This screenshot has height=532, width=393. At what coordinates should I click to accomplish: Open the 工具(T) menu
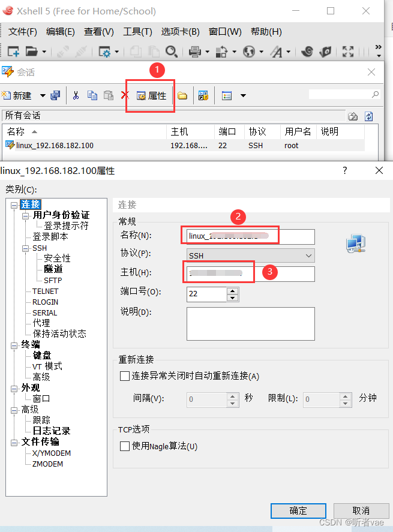point(137,32)
